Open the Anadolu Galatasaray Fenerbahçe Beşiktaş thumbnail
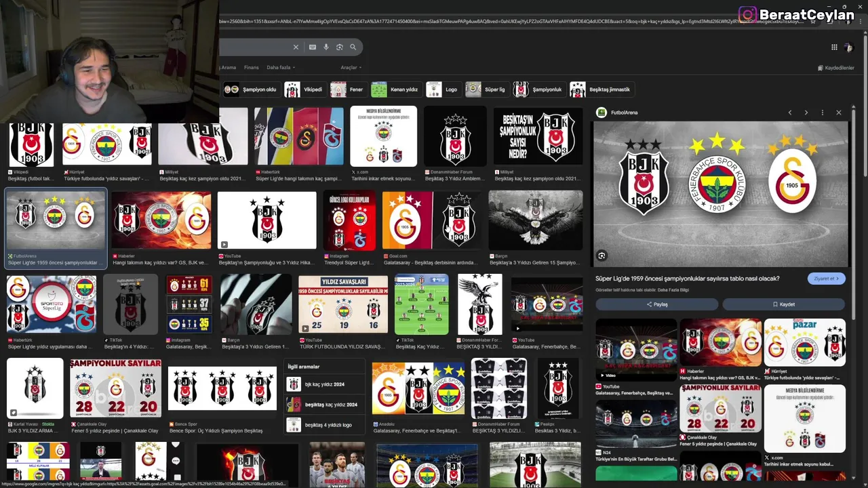Image resolution: width=868 pixels, height=488 pixels. tap(418, 388)
